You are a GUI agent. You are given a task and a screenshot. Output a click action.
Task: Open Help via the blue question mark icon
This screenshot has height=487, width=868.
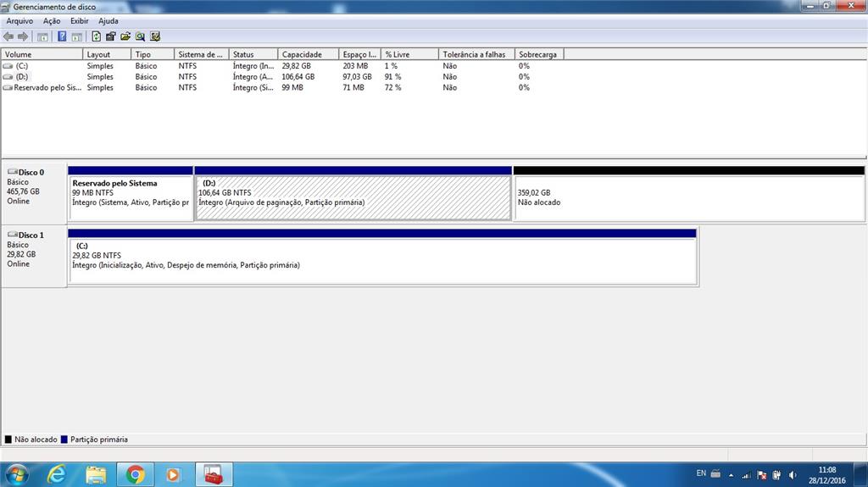(x=62, y=36)
